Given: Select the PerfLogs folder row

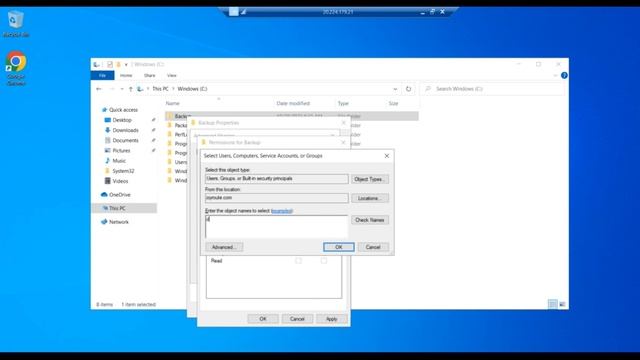Looking at the screenshot, I should click(177, 134).
